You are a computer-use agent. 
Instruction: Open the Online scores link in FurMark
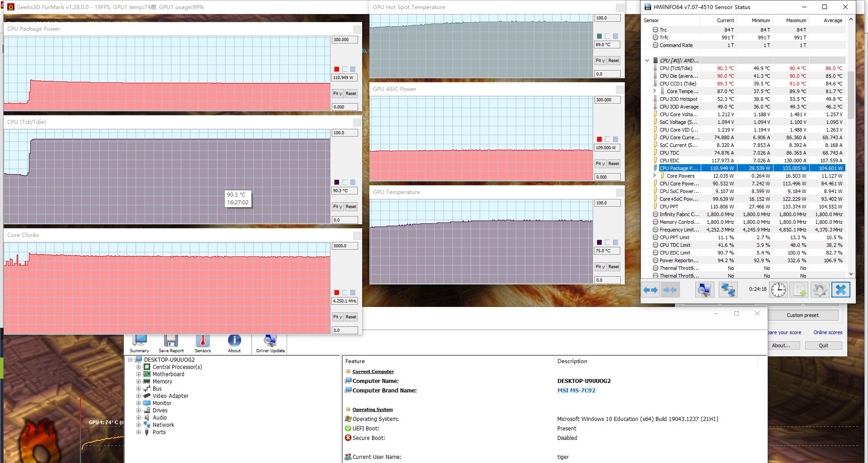[x=828, y=332]
